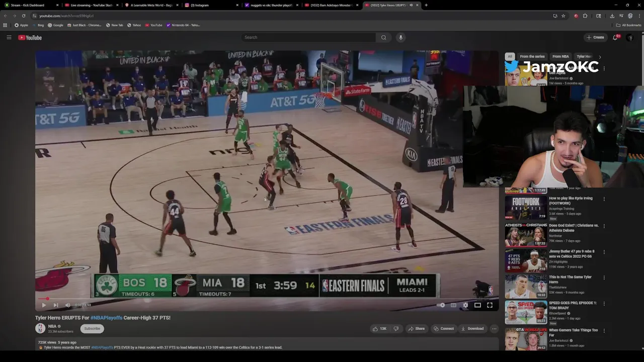The image size is (644, 362).
Task: Open the Apple bookmark
Action: pyautogui.click(x=21, y=25)
